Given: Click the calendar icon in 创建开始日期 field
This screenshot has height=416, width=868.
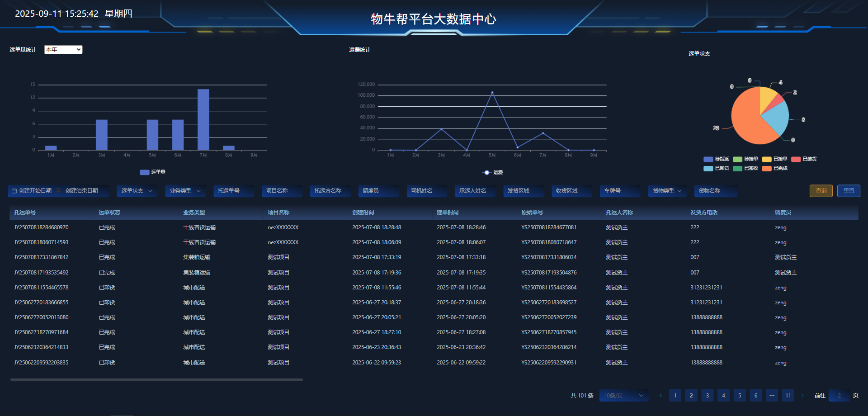Looking at the screenshot, I should point(14,191).
